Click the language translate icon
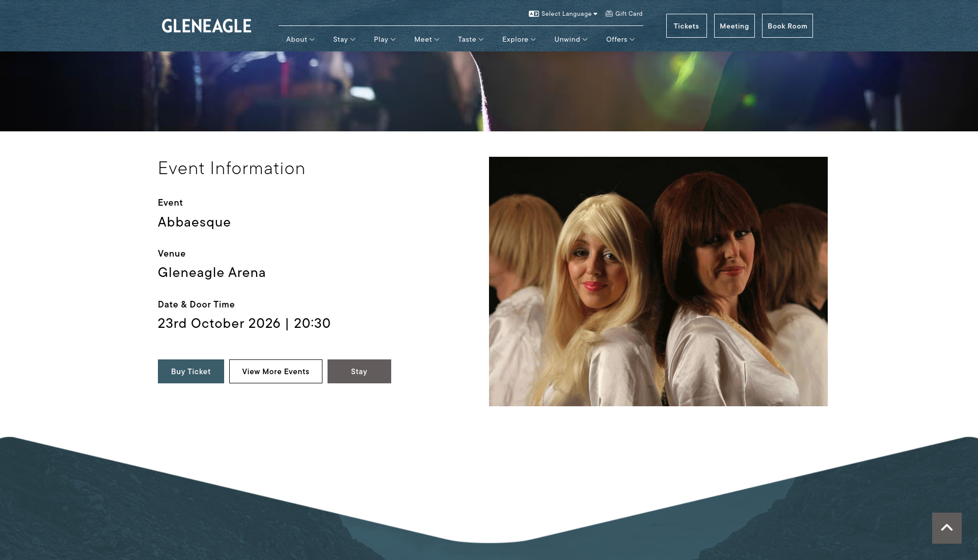Screen dimensions: 978x560 click(534, 14)
